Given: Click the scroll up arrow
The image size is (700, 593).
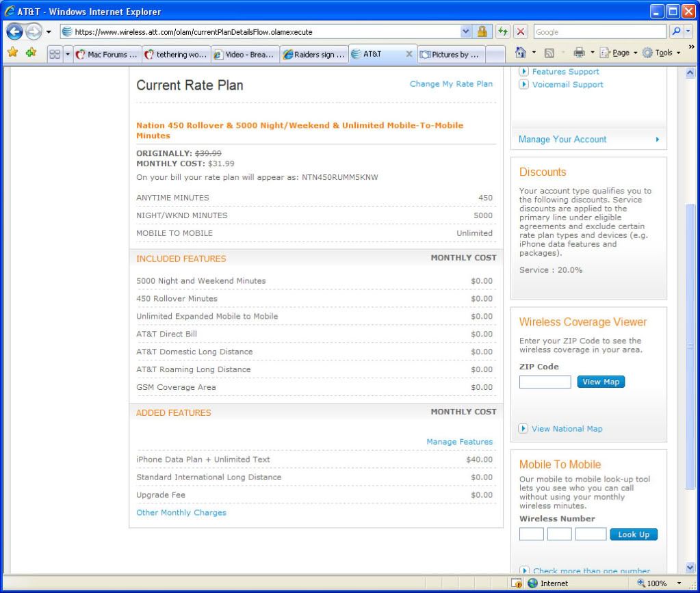Looking at the screenshot, I should (690, 73).
